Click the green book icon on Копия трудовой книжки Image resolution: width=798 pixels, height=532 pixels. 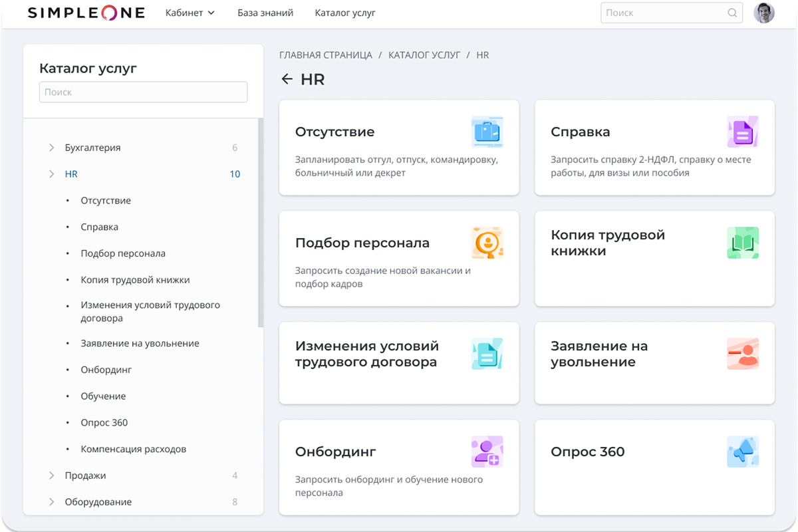click(x=742, y=243)
